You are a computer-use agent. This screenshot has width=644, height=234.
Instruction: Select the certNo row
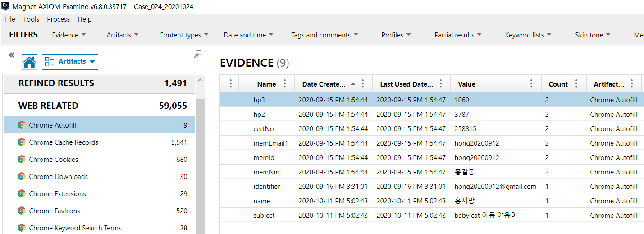432,128
